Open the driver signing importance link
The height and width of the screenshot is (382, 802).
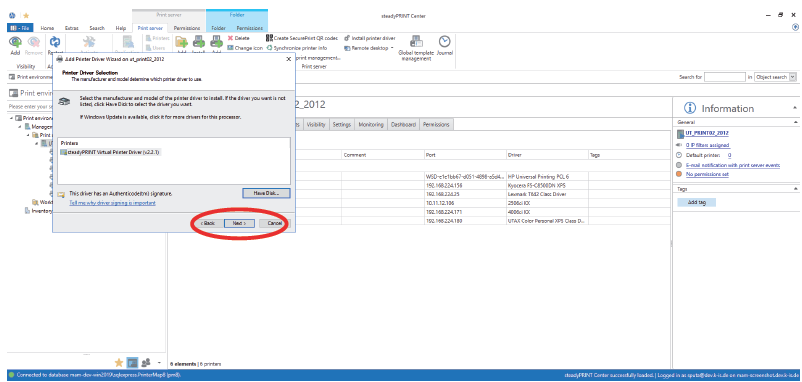coord(113,203)
